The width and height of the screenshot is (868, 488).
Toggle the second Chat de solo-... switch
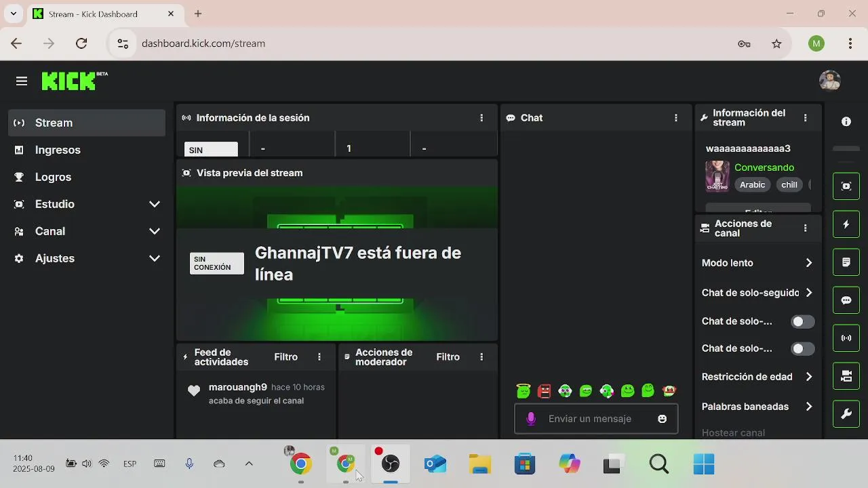point(803,349)
